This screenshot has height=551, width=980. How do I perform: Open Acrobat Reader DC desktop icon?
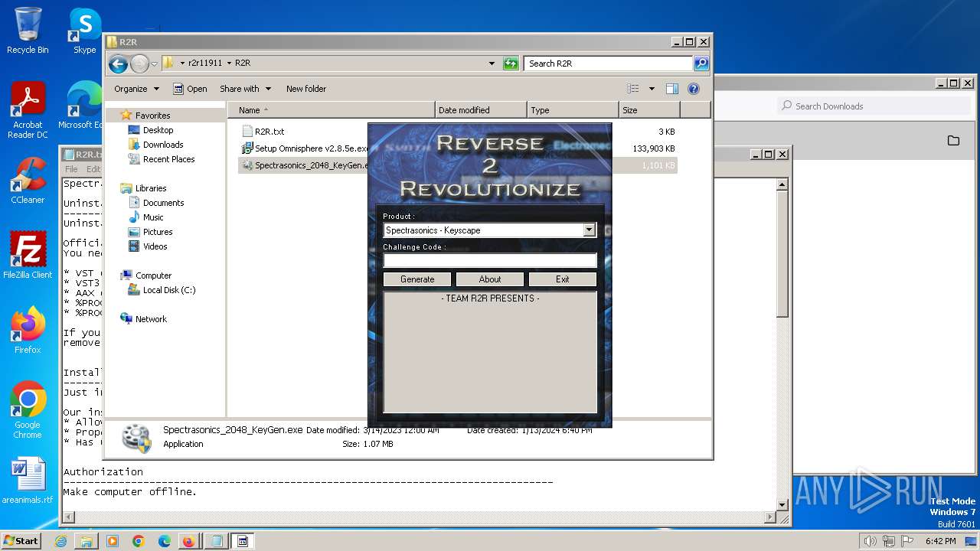coord(28,110)
